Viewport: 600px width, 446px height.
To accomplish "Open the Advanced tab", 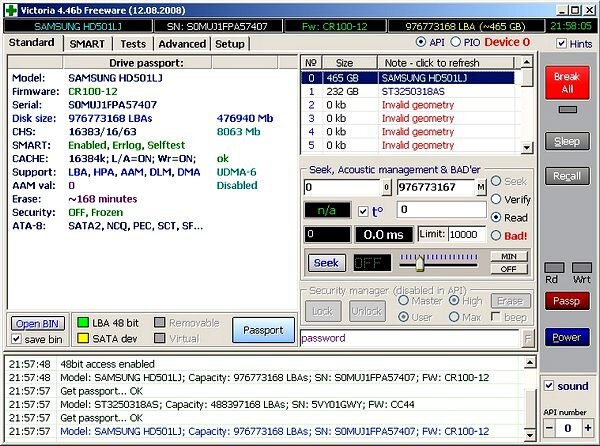I will [x=182, y=44].
